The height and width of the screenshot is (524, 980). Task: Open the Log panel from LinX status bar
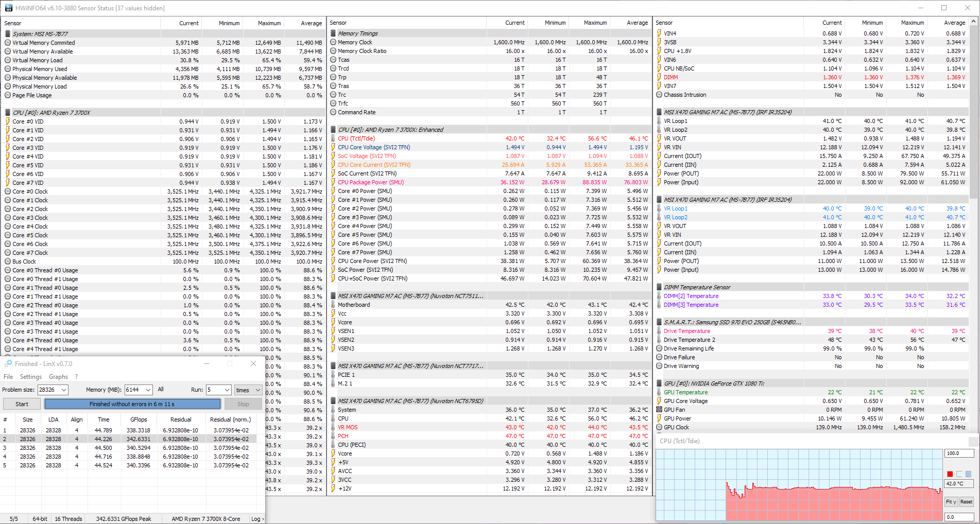click(257, 519)
